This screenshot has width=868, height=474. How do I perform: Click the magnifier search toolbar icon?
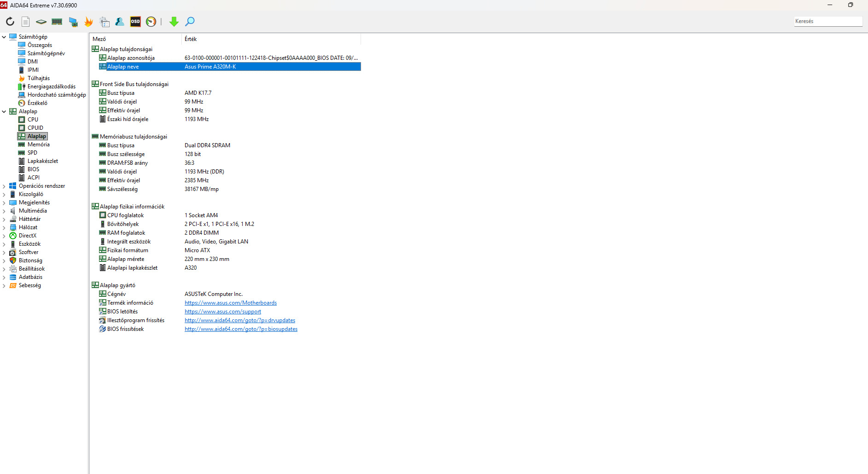pos(190,22)
